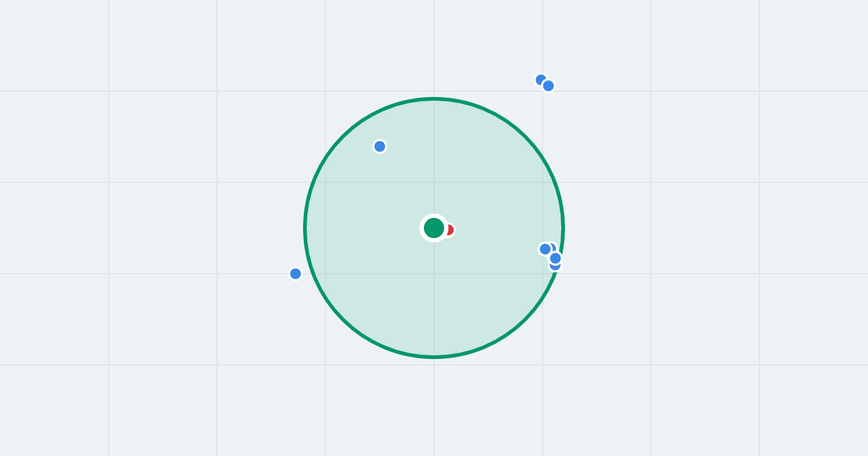
Task: Select the topmost blue dot above the circle
Action: pyautogui.click(x=540, y=80)
